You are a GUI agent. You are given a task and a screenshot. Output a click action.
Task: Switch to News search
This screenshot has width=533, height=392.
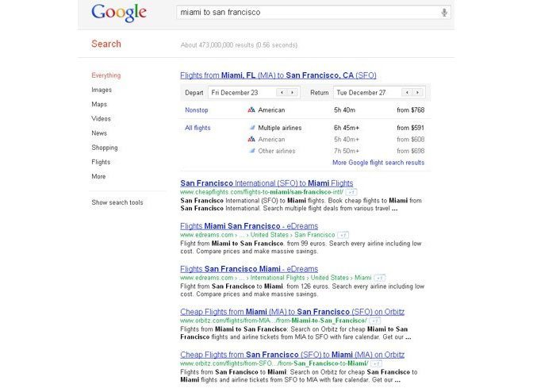click(x=99, y=133)
